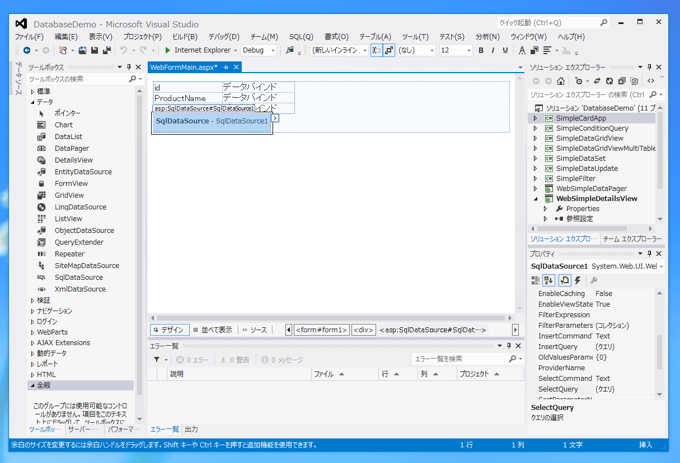Open the ビルド(B) menu

(185, 37)
